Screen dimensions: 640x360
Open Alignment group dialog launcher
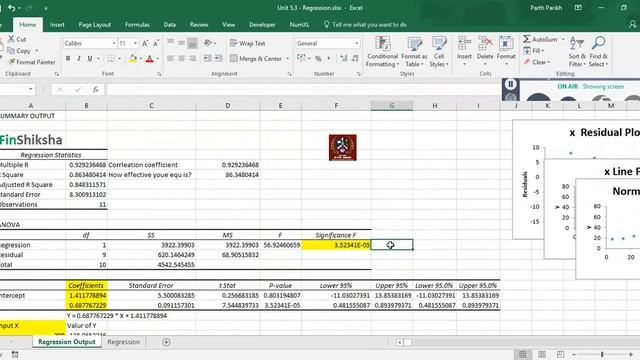pos(289,74)
